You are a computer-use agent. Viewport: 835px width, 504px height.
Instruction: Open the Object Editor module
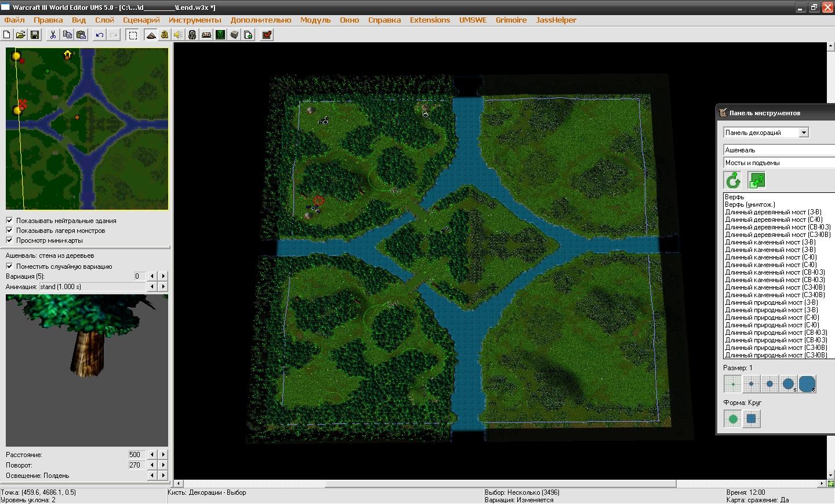[193, 35]
